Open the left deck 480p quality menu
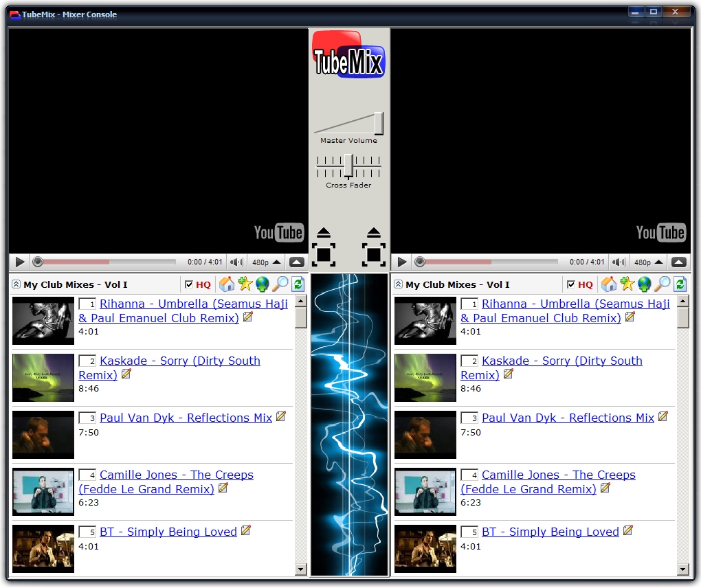 (267, 262)
